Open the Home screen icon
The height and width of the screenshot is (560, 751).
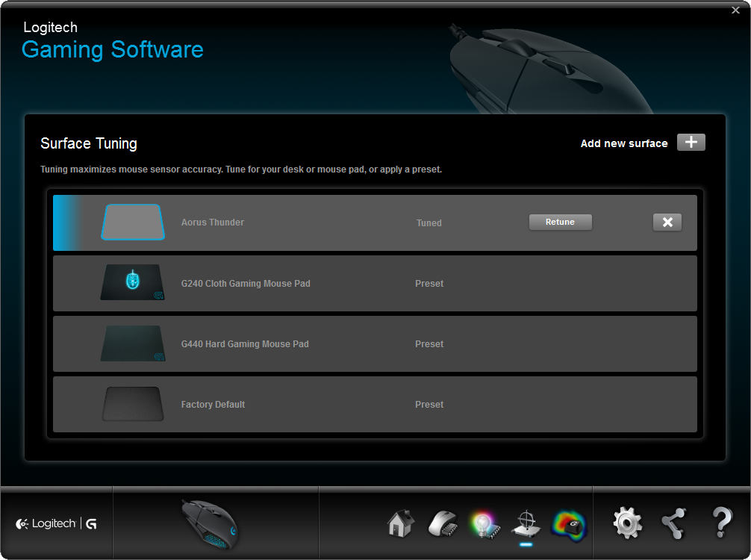tap(400, 523)
